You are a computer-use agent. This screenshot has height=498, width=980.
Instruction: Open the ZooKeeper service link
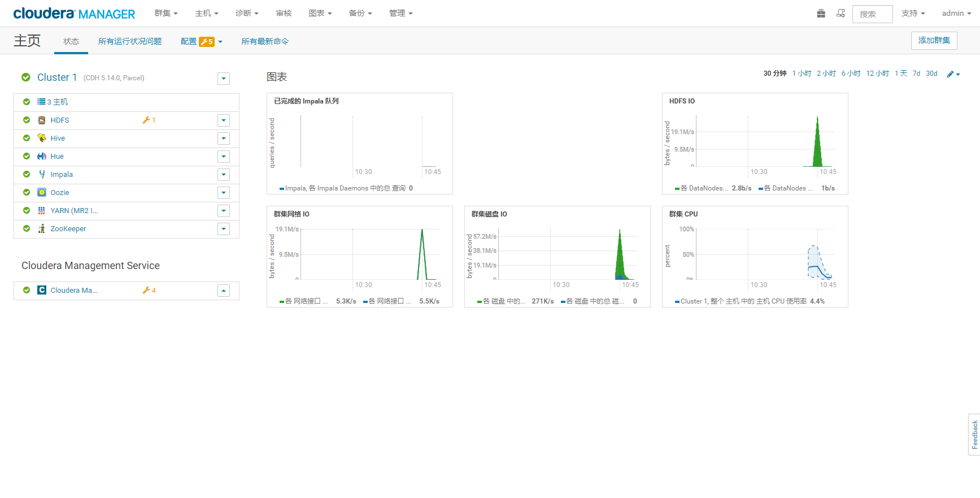pyautogui.click(x=68, y=229)
